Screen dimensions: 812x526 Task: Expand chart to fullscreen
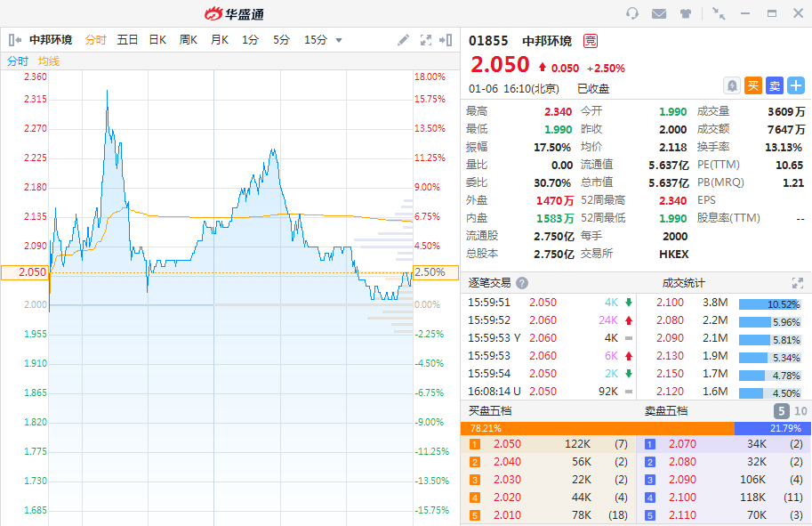point(426,40)
